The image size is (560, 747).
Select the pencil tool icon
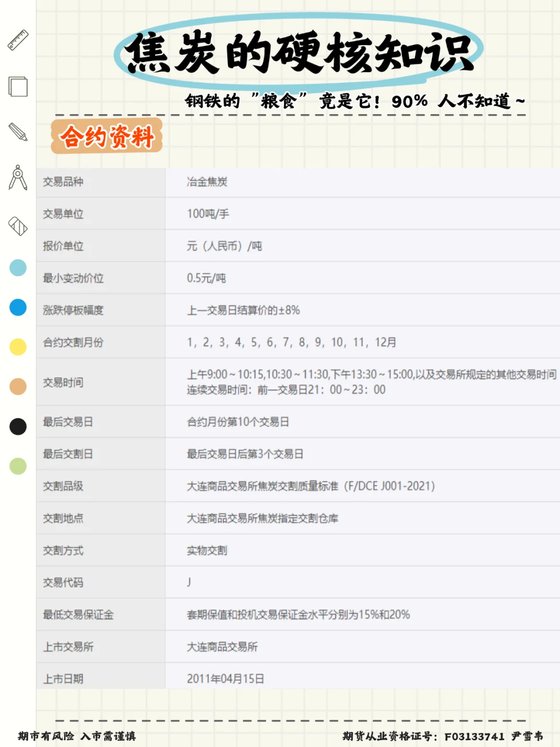tap(18, 132)
